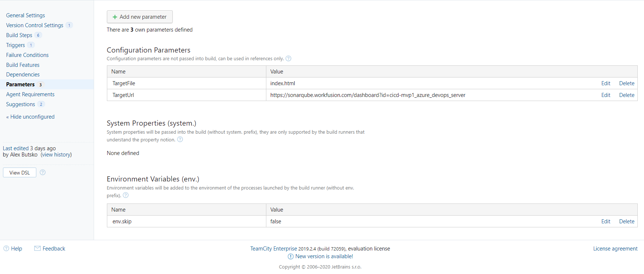Open Failure Conditions
The width and height of the screenshot is (644, 274).
27,55
